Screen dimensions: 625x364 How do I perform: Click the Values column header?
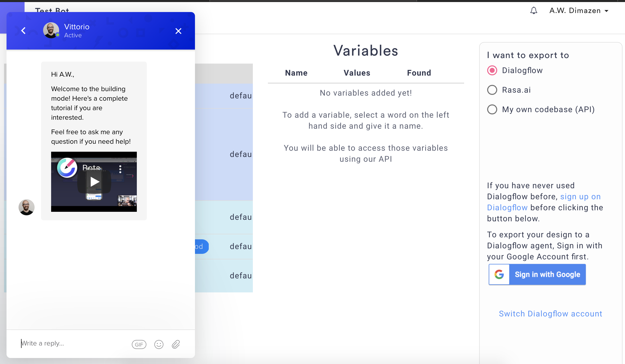357,73
